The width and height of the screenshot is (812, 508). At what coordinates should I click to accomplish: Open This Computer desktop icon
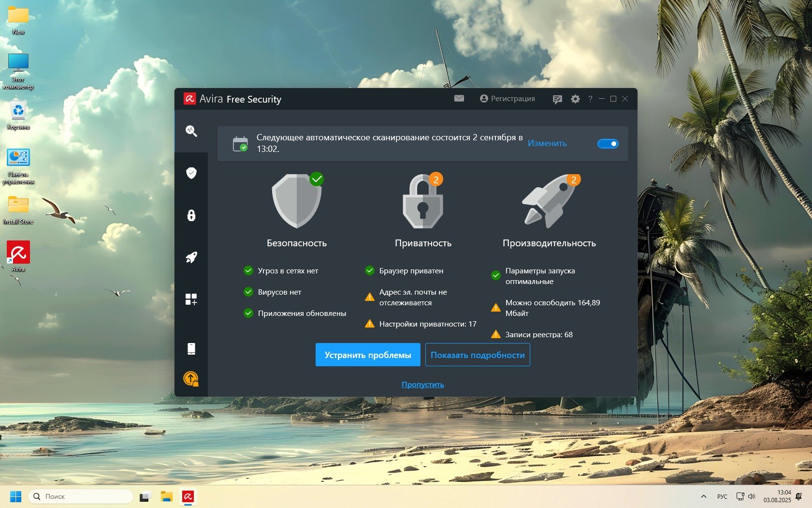pos(18,71)
